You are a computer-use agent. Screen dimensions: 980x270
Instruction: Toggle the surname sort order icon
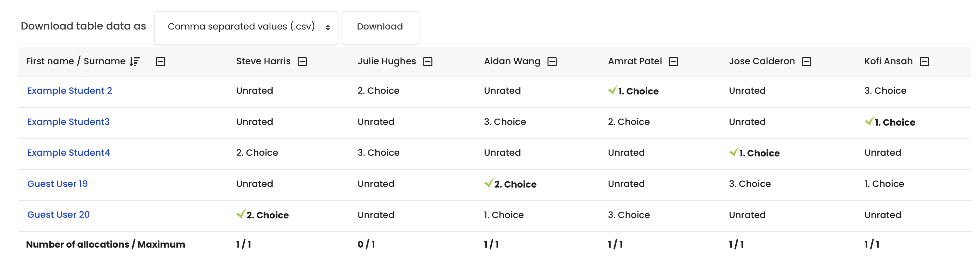click(134, 62)
